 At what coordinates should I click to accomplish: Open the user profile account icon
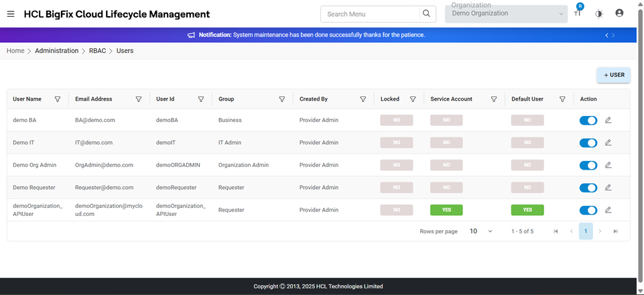click(619, 13)
